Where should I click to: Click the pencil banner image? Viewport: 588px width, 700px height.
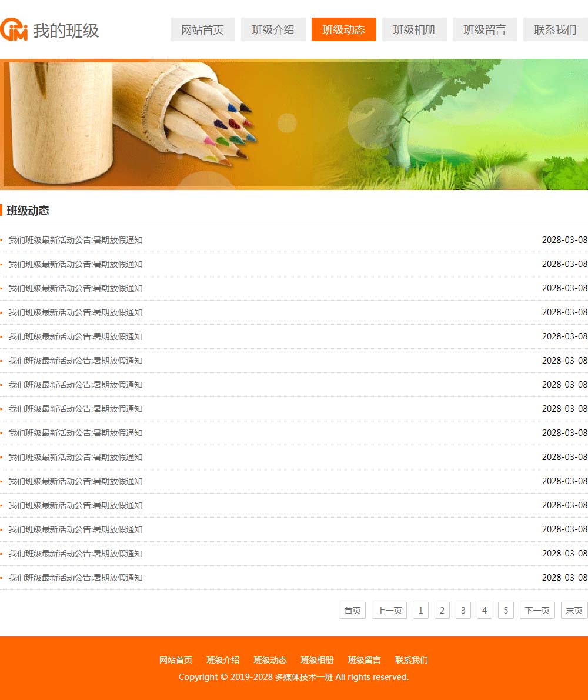click(294, 124)
